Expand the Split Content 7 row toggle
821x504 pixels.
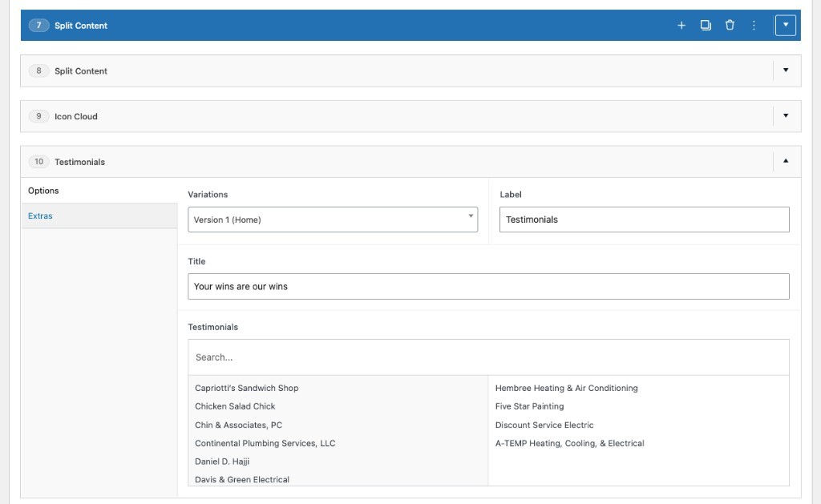786,25
